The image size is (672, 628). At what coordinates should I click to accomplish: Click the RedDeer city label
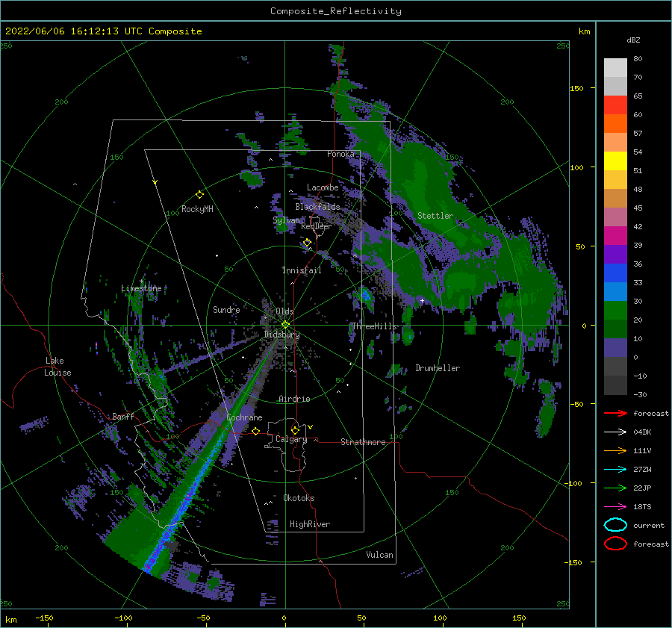coord(317,226)
